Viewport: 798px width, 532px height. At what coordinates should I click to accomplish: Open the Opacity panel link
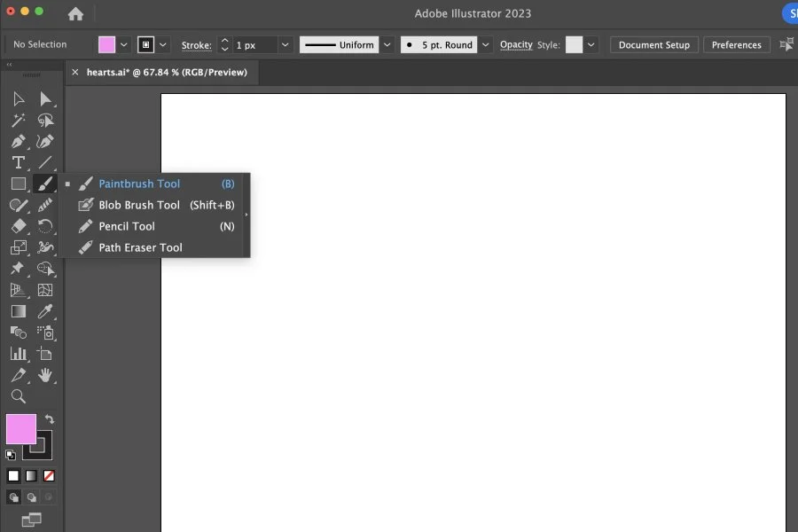516,45
